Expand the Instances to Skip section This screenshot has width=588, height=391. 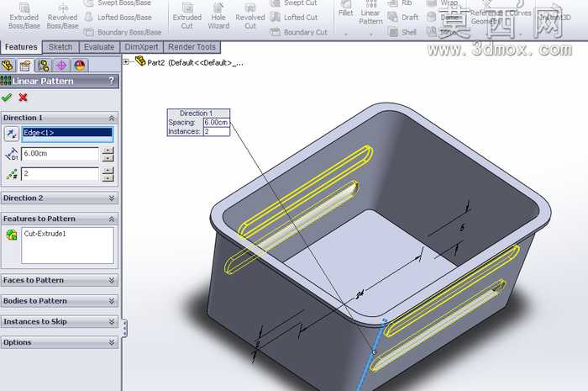[x=112, y=321]
